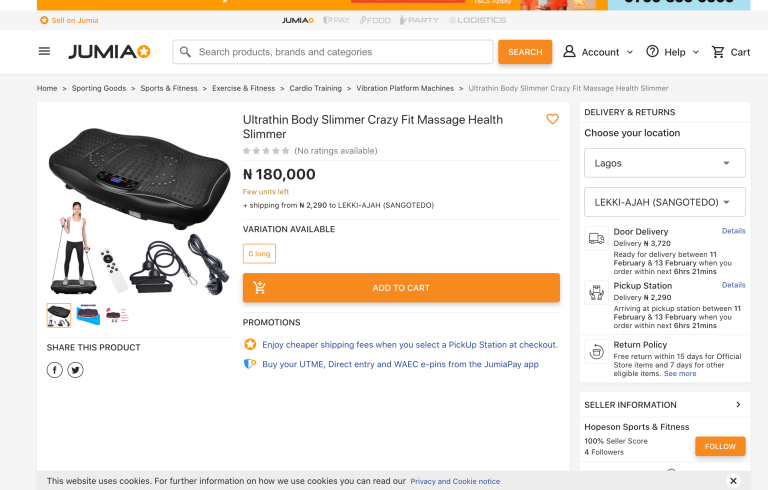Open the LEKKI-AJAH (SANGOTEDO) area dropdown

(x=664, y=202)
